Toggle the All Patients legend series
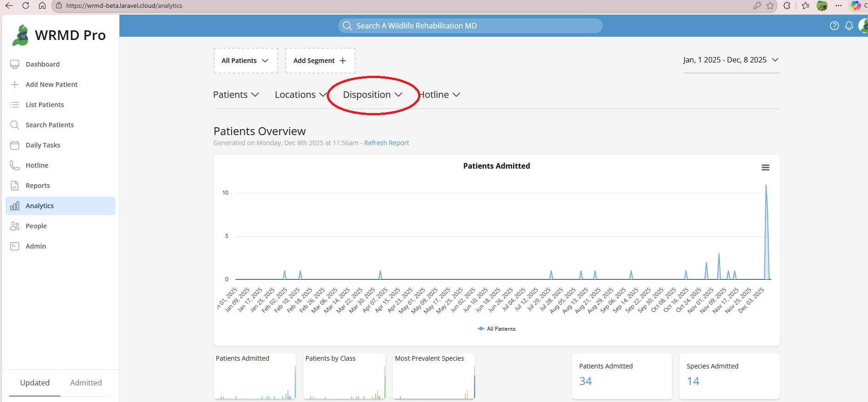 tap(496, 329)
